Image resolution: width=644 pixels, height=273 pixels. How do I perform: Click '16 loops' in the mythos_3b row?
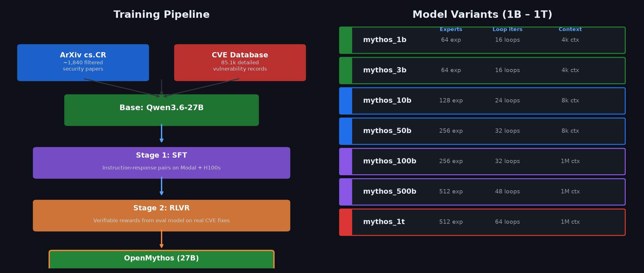(507, 70)
